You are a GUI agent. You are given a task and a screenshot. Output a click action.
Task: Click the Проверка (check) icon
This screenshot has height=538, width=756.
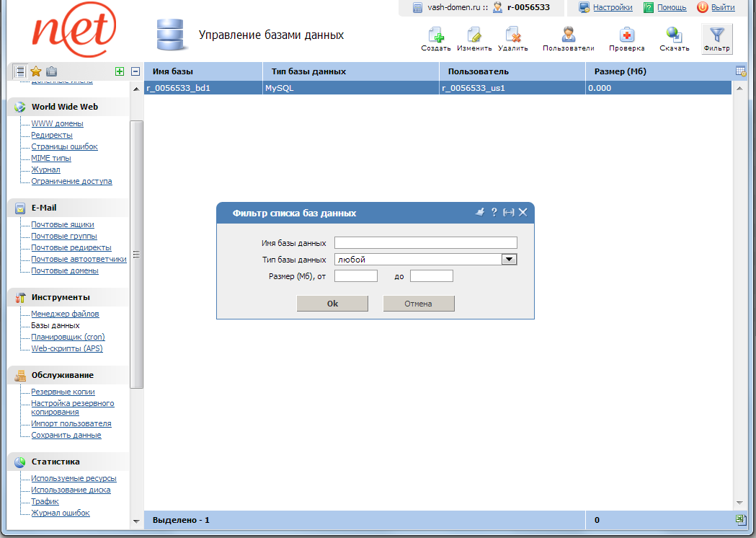626,35
